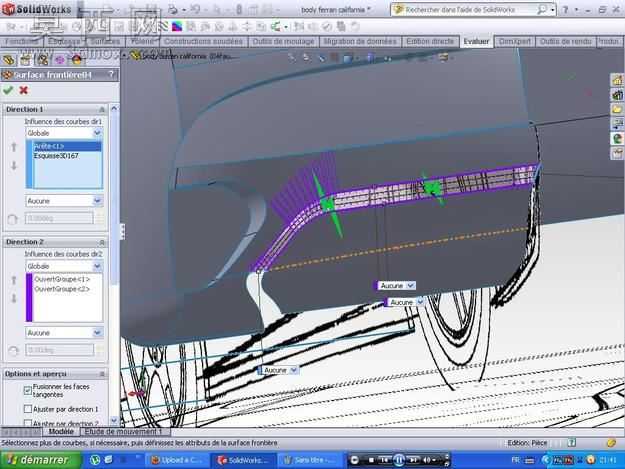Open the Design Library task pane icon
The width and height of the screenshot is (625, 469).
pyautogui.click(x=617, y=95)
